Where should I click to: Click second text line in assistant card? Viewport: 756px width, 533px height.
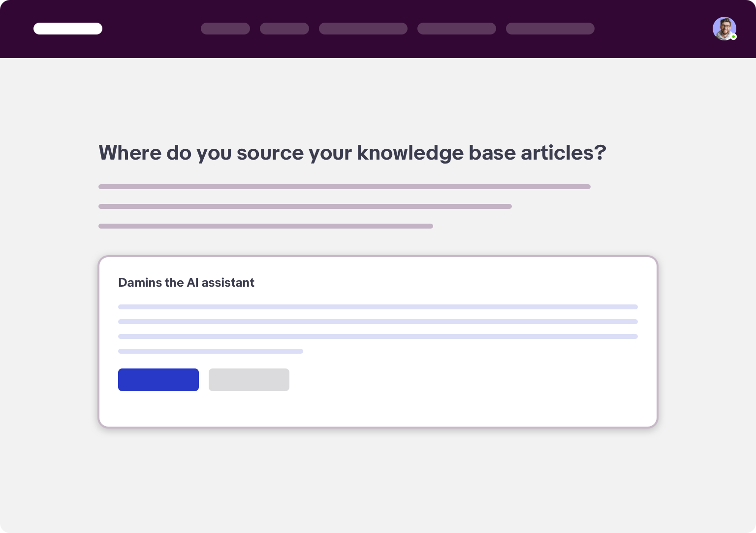(x=378, y=322)
